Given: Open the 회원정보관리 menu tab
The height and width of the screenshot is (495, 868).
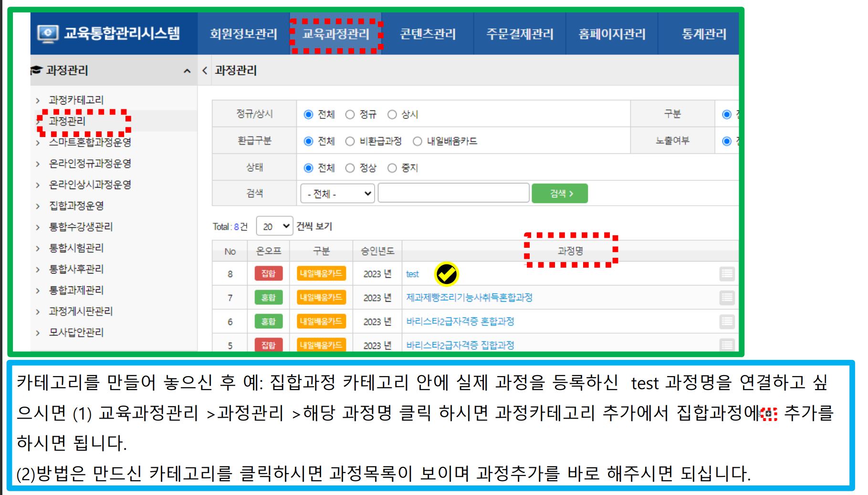Looking at the screenshot, I should click(x=243, y=34).
